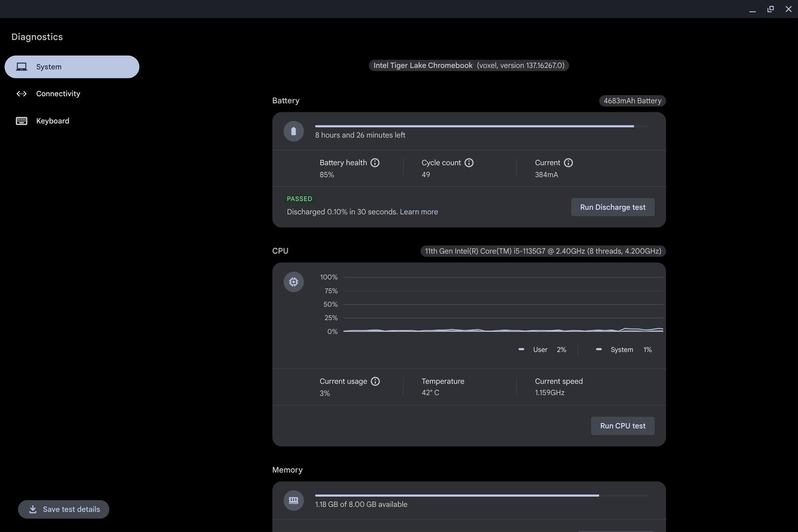
Task: Open the Learn more link
Action: 419,212
